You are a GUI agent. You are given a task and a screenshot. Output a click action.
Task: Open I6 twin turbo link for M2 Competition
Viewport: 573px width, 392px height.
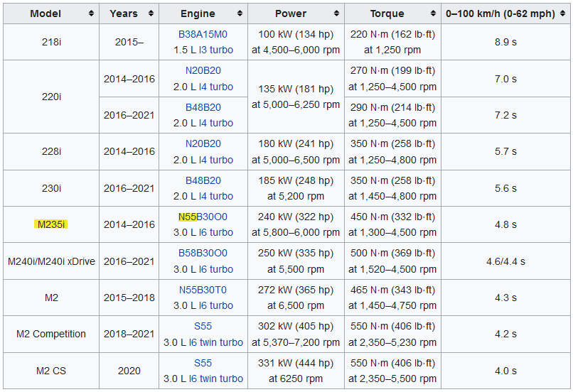click(216, 342)
